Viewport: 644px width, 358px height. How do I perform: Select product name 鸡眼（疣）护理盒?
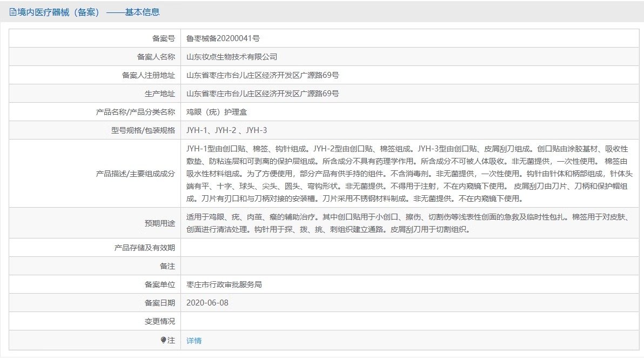pyautogui.click(x=217, y=112)
